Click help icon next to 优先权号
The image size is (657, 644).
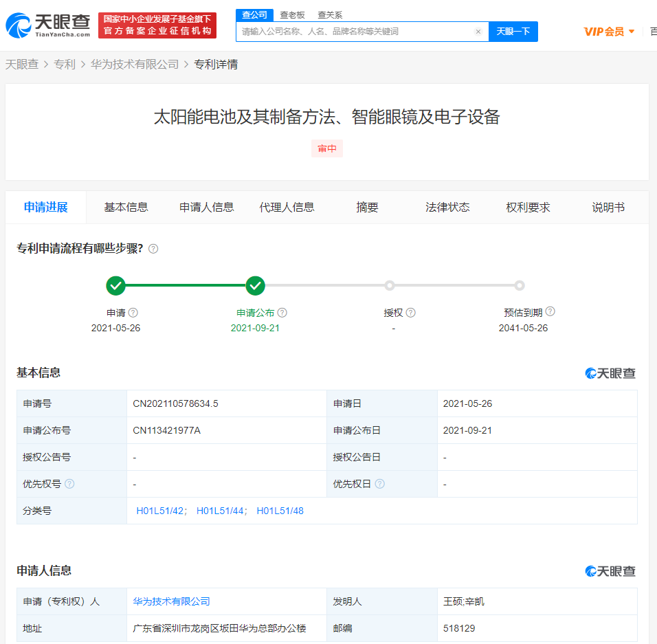[69, 484]
